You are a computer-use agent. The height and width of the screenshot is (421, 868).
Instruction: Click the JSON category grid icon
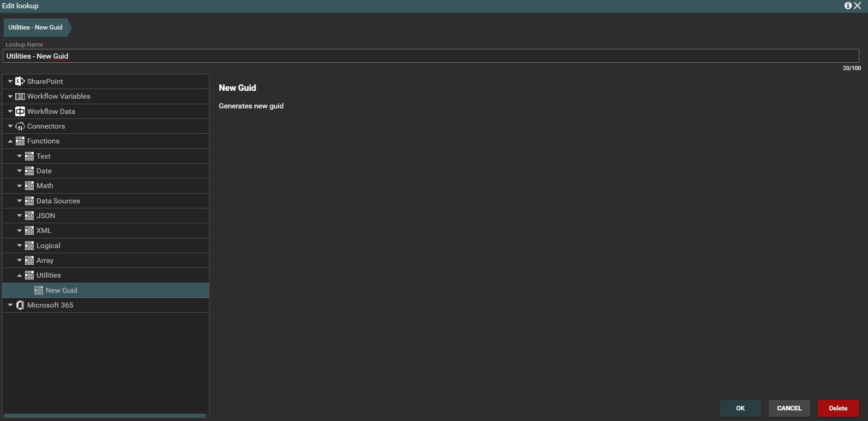pyautogui.click(x=29, y=216)
